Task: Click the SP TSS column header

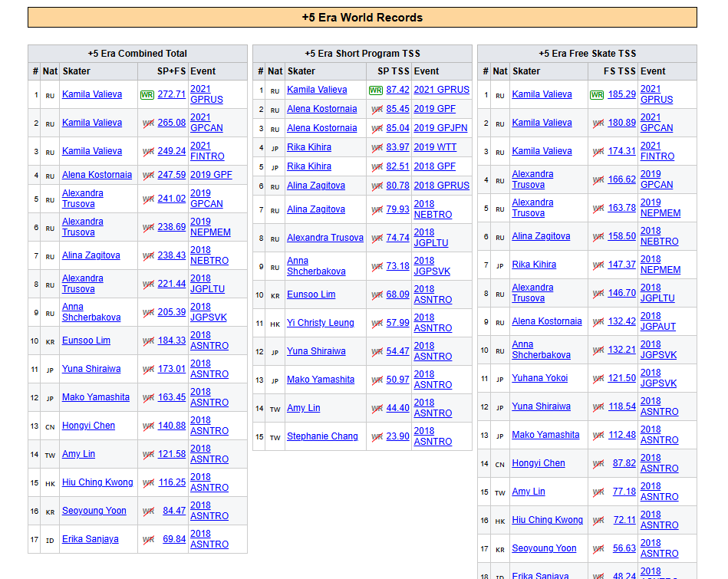Action: (393, 71)
